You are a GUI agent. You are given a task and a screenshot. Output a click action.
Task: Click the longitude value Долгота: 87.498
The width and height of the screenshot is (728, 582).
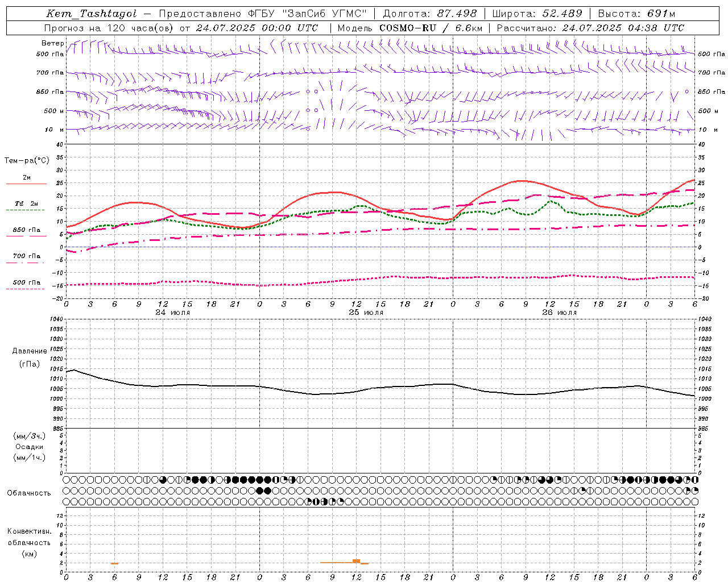(430, 14)
